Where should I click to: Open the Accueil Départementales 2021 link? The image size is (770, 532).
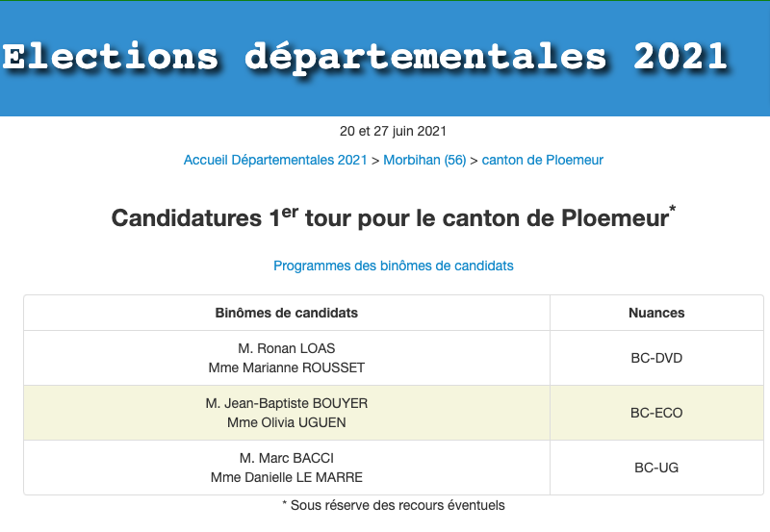pyautogui.click(x=275, y=161)
